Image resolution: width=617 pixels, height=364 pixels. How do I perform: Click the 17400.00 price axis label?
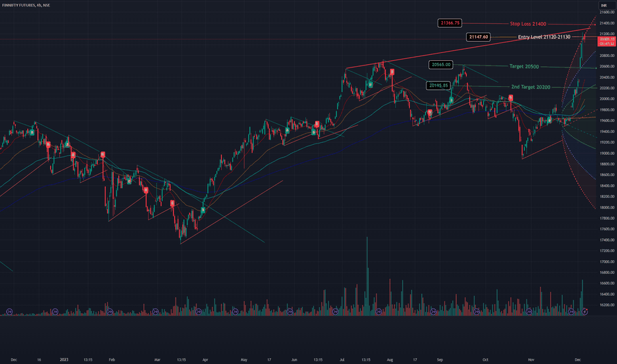(607, 240)
